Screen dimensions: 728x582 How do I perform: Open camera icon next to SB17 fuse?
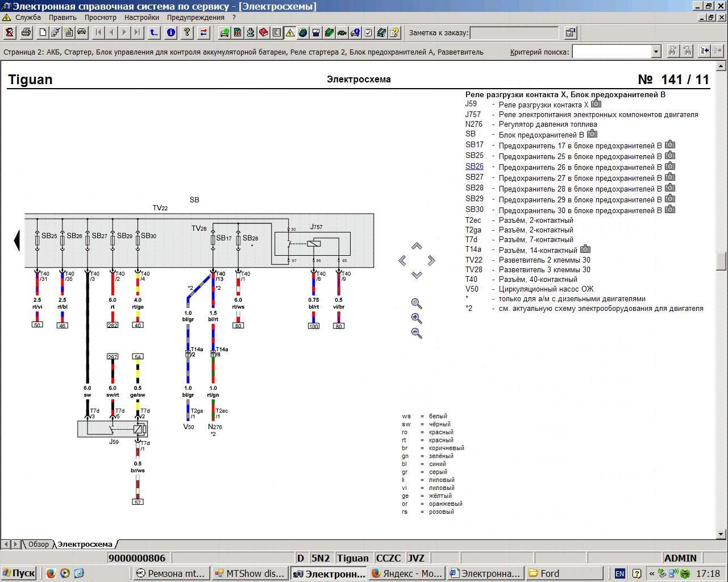point(670,145)
